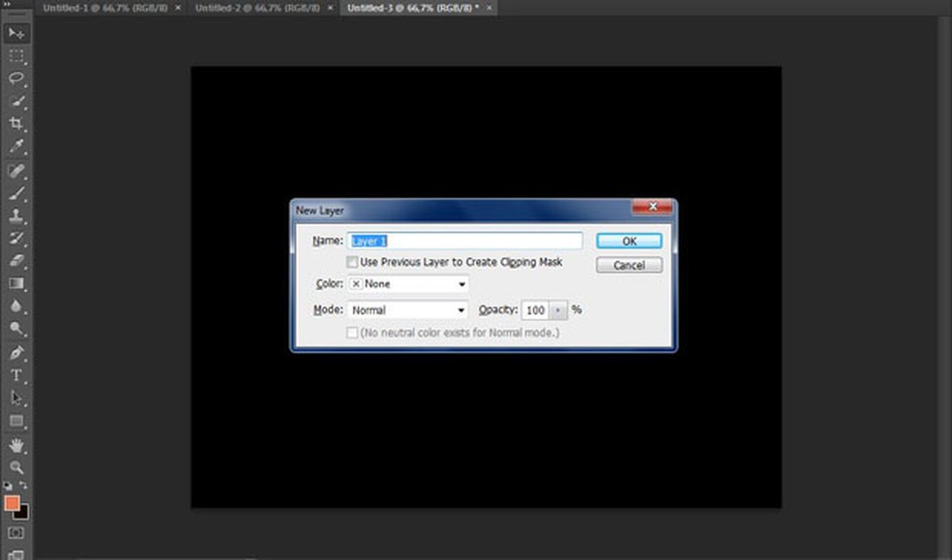Viewport: 952px width, 560px height.
Task: Select the Rectangular Marquee tool
Action: (16, 56)
